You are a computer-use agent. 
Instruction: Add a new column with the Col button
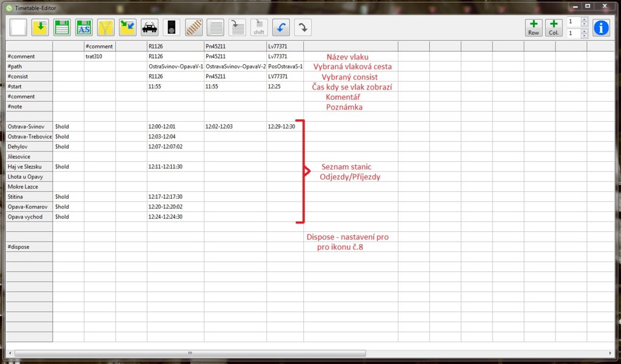pos(554,27)
